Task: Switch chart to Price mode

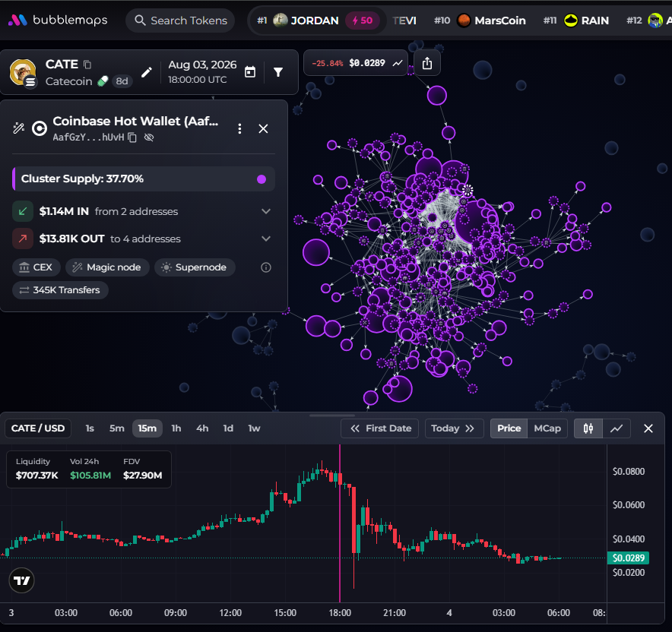Action: [509, 428]
